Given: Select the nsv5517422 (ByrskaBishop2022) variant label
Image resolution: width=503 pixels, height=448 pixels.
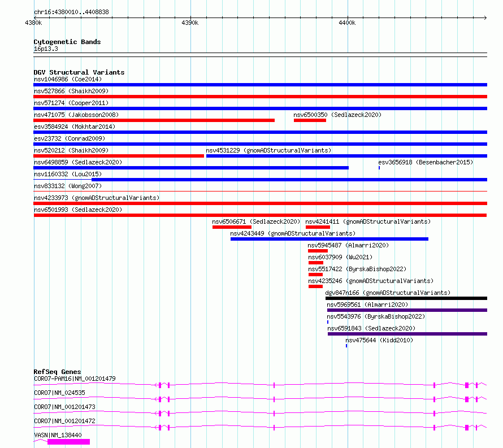Looking at the screenshot, I should click(357, 269).
